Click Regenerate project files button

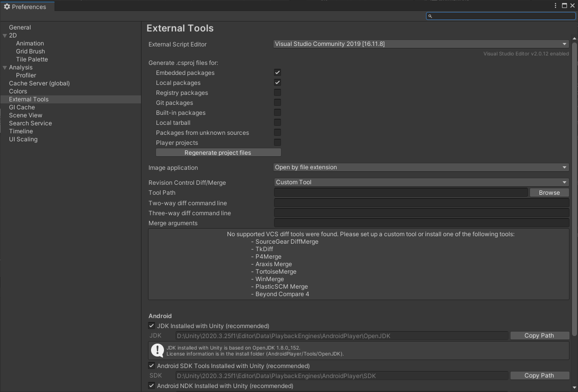point(218,153)
